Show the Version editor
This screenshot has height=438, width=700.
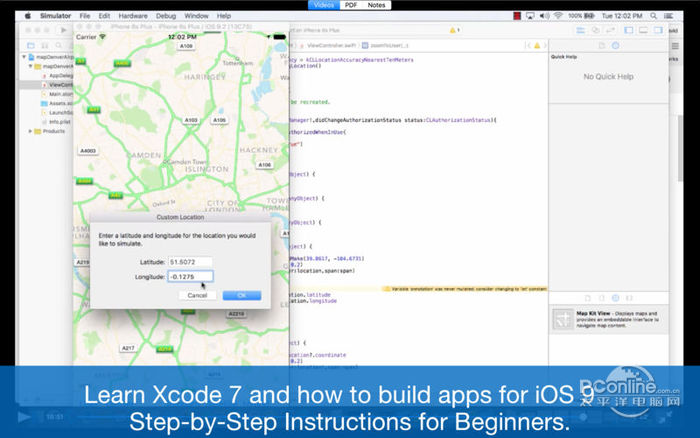[x=610, y=30]
